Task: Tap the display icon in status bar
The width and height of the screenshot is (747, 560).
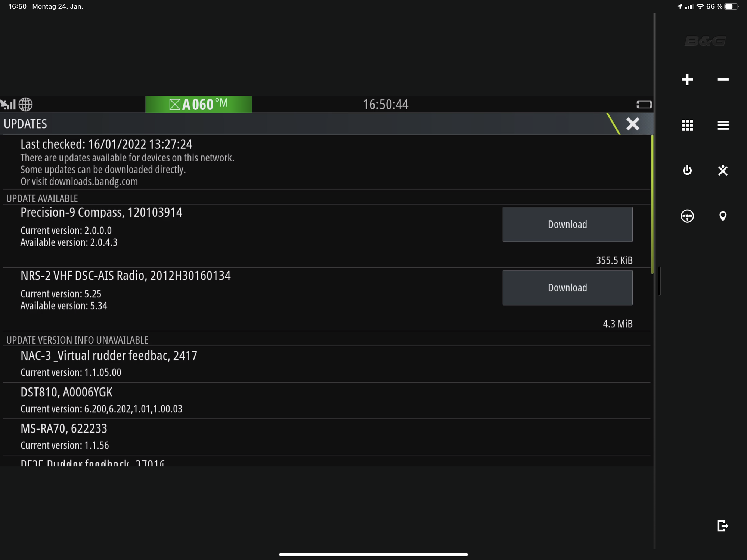Action: click(x=644, y=105)
